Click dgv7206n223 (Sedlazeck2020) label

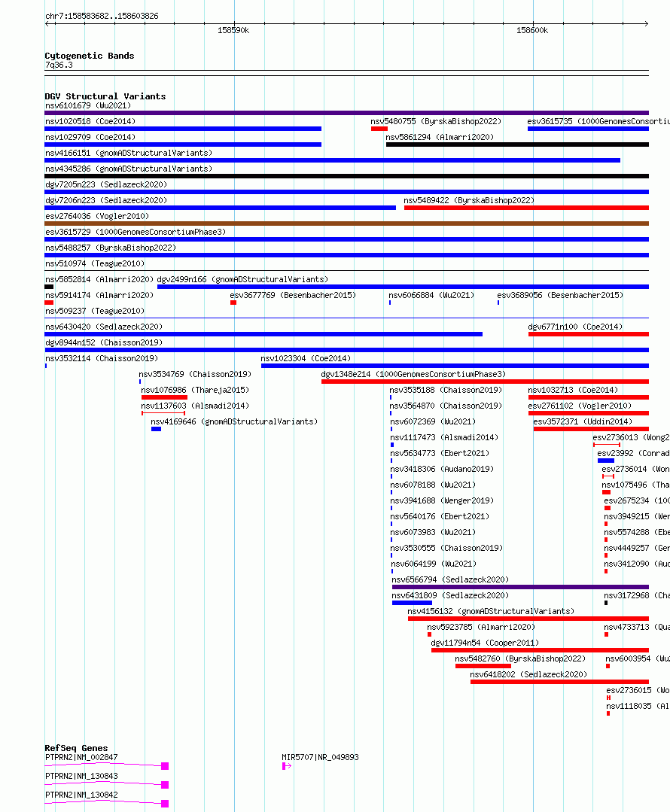[106, 200]
